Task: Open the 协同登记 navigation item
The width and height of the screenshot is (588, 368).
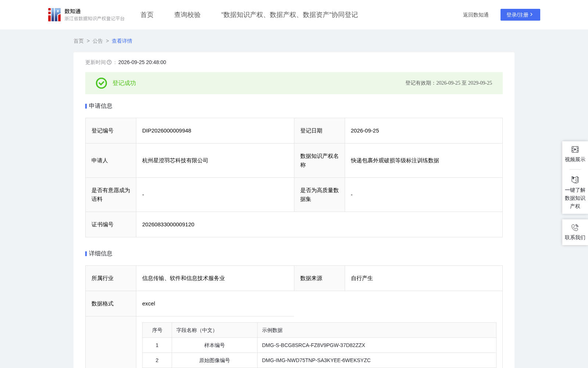Action: pos(290,15)
